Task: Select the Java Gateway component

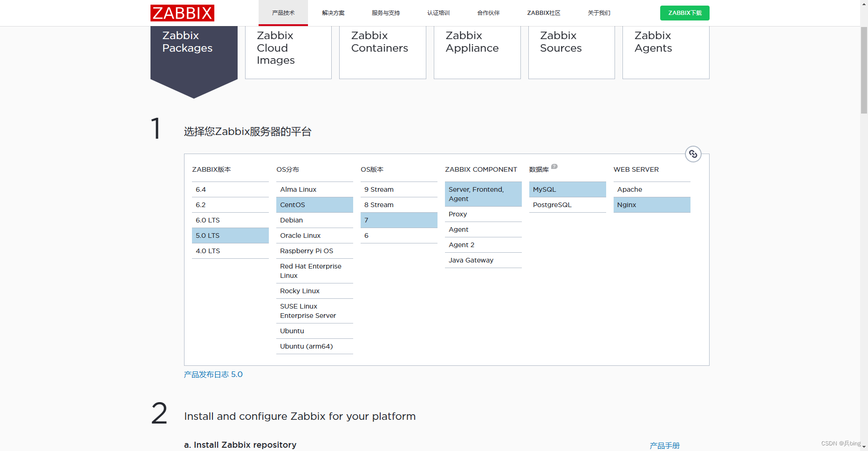Action: (483, 260)
